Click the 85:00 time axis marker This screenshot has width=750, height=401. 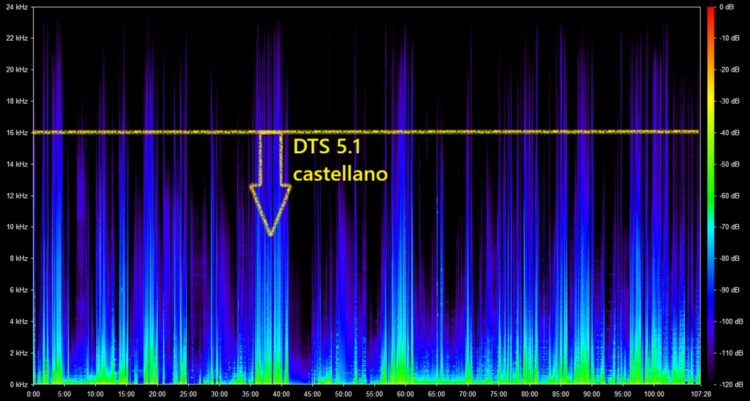click(x=560, y=394)
